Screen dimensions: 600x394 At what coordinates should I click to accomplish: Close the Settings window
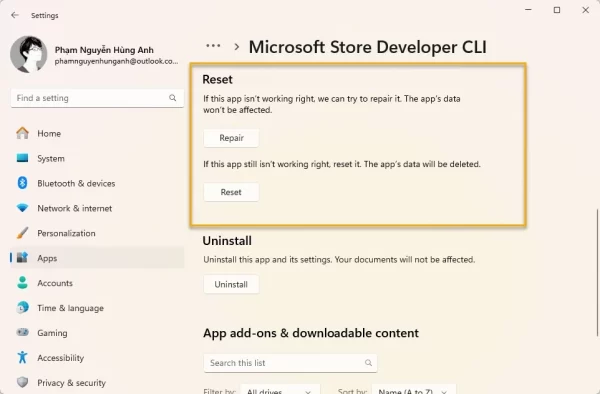(x=585, y=10)
